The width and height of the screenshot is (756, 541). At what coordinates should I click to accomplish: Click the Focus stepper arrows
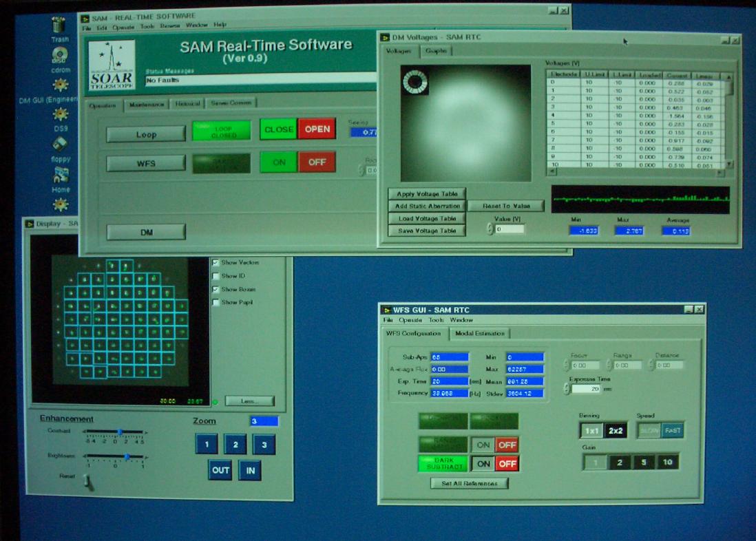point(566,365)
